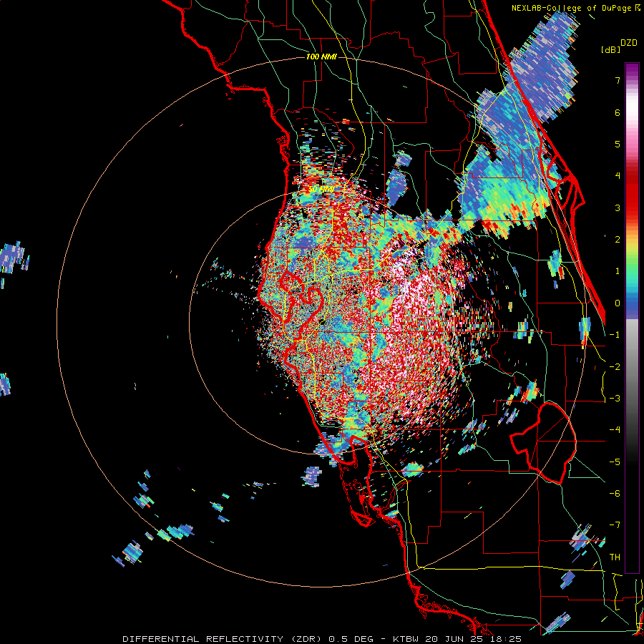The width and height of the screenshot is (644, 644).
Task: Click the -5 value on color scale
Action: click(x=615, y=462)
